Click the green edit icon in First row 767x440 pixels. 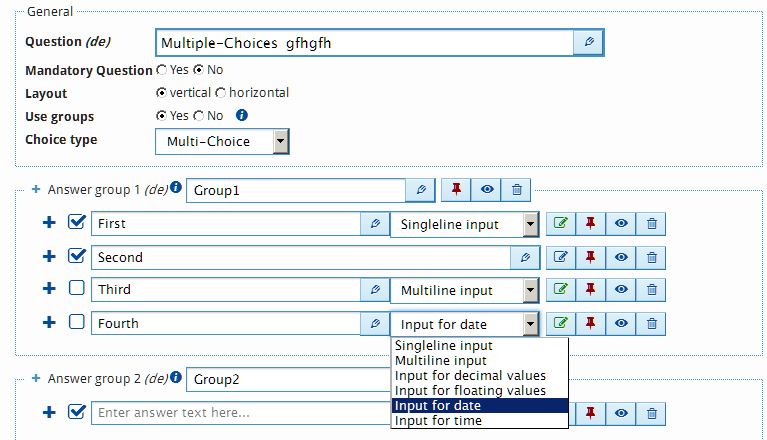tap(560, 224)
